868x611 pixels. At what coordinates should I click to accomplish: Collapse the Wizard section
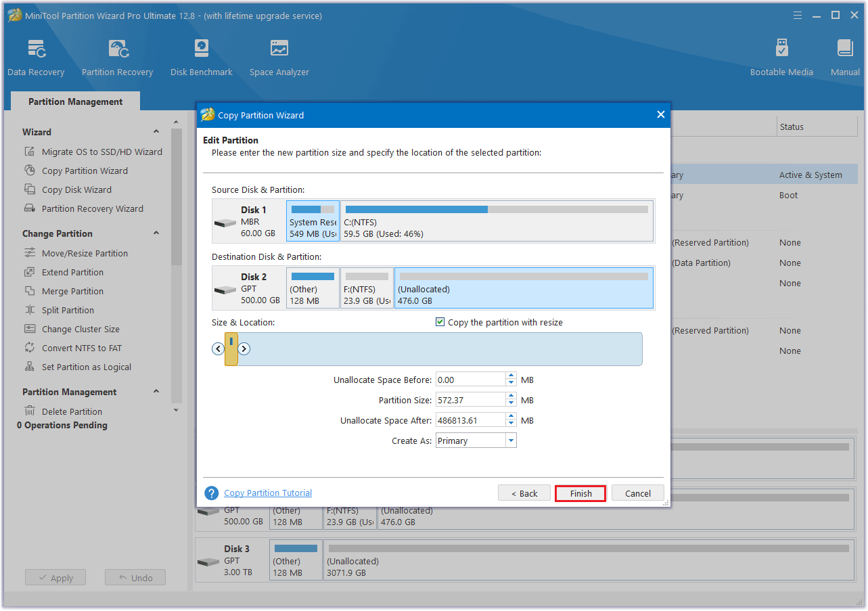coord(156,132)
